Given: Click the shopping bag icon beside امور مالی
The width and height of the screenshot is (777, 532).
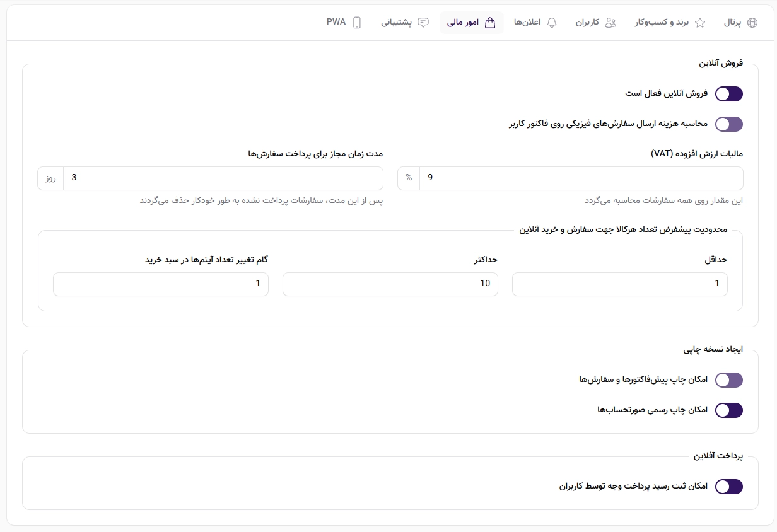Looking at the screenshot, I should click(490, 23).
